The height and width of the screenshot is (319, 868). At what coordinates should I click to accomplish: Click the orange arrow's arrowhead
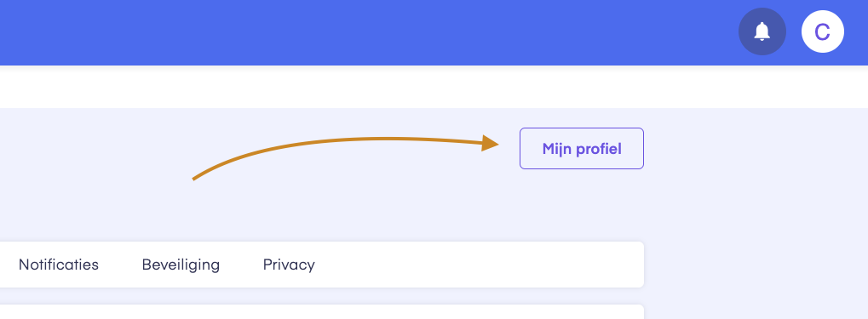coord(490,143)
